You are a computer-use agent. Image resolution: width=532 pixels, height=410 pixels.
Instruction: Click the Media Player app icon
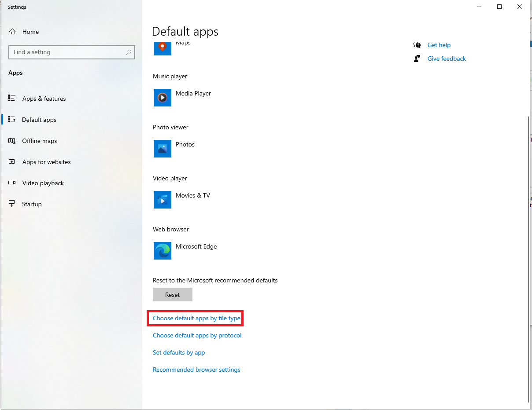coord(163,98)
